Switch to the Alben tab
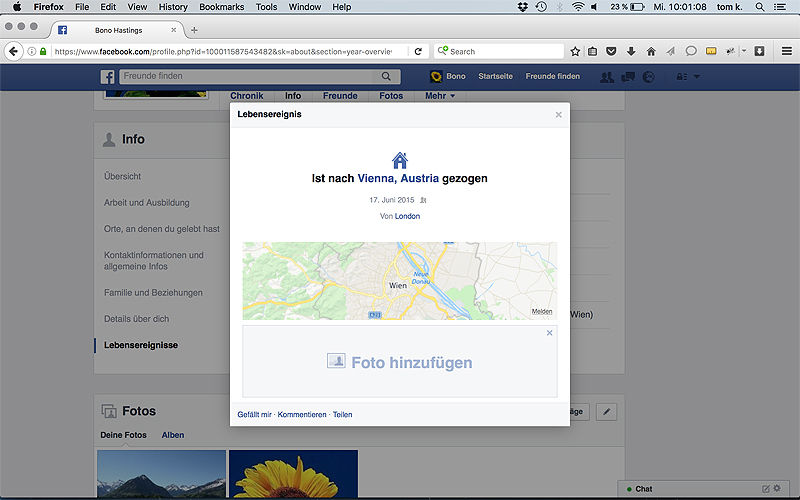Viewport: 800px width, 500px height. point(173,435)
